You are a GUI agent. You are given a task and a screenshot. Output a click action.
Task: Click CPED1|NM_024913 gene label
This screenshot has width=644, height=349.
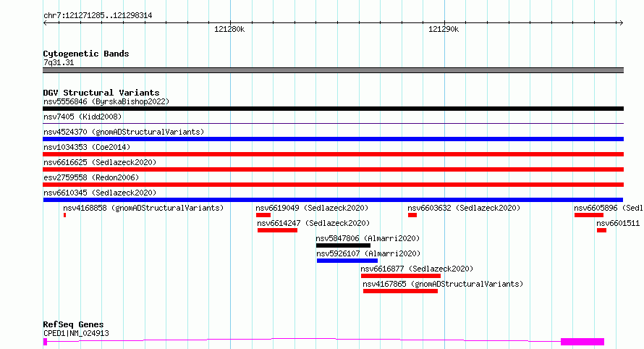76,333
